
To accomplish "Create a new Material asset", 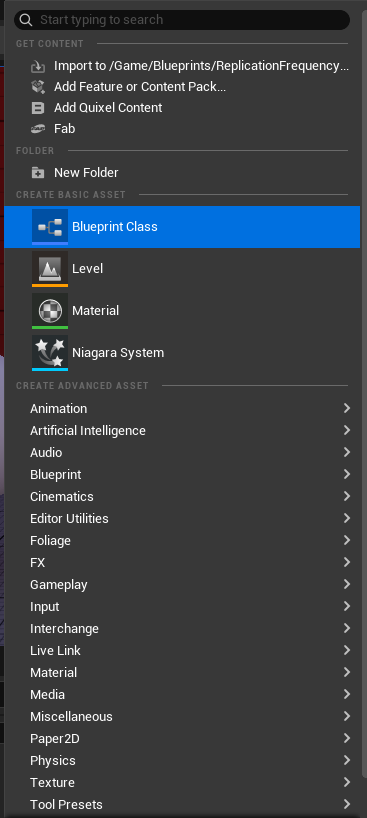I will point(182,311).
